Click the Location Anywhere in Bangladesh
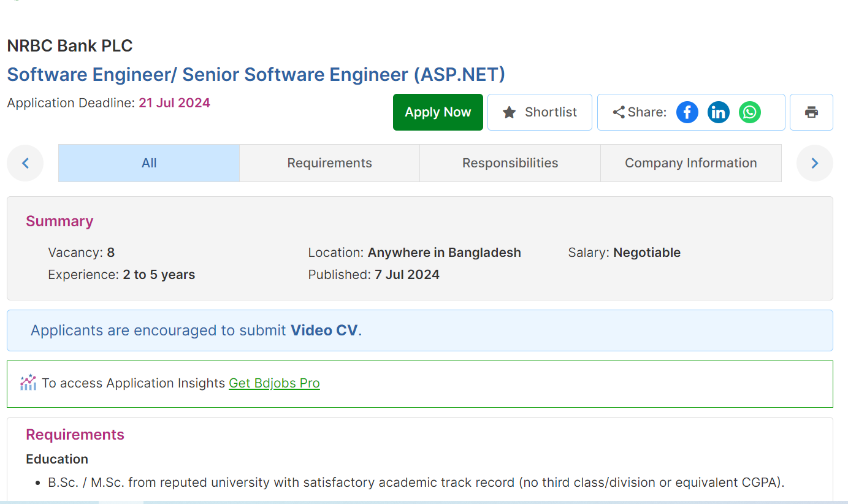 445,253
